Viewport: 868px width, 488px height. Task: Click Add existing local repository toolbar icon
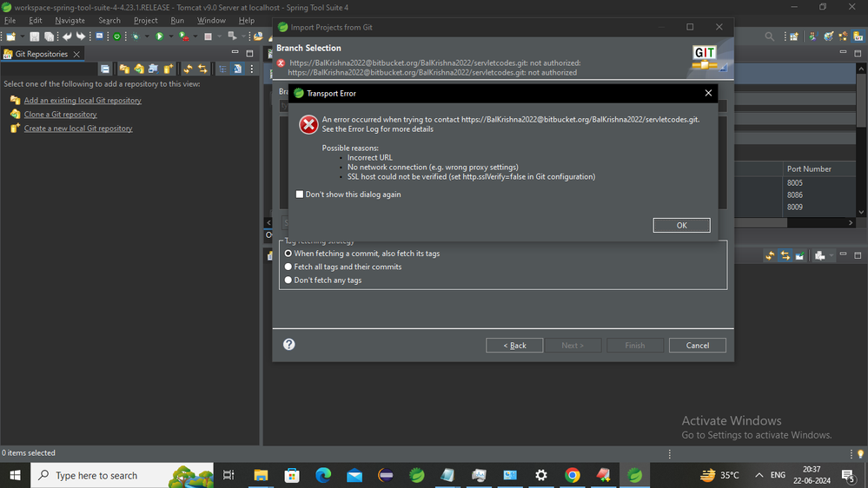point(124,69)
